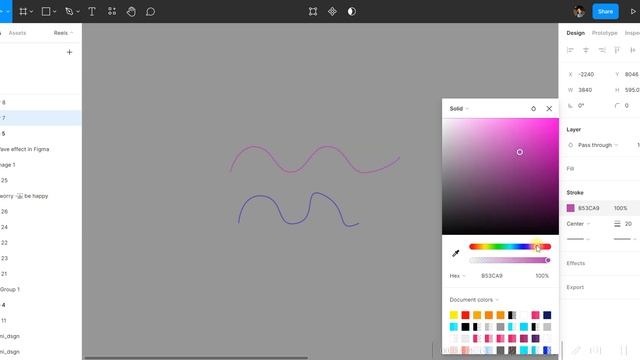Screen dimensions: 640x360
Task: Select the Hand tool
Action: [x=131, y=11]
